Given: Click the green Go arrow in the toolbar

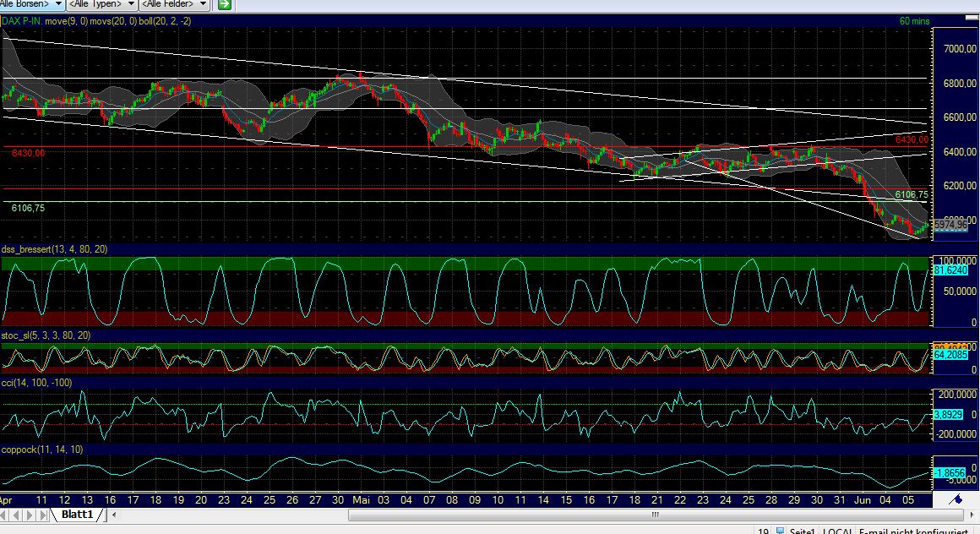Looking at the screenshot, I should tap(223, 4).
